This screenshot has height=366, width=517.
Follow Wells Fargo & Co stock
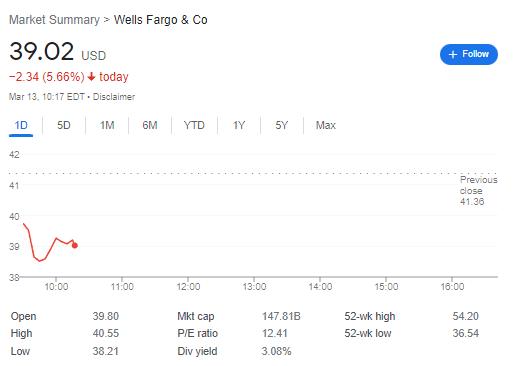tap(469, 54)
